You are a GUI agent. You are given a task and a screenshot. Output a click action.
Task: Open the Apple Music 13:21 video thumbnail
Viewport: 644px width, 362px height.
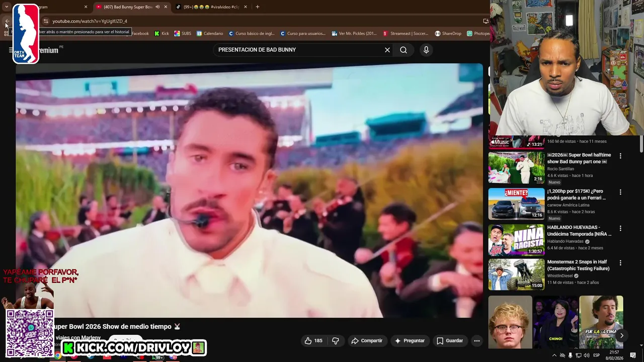pyautogui.click(x=516, y=142)
